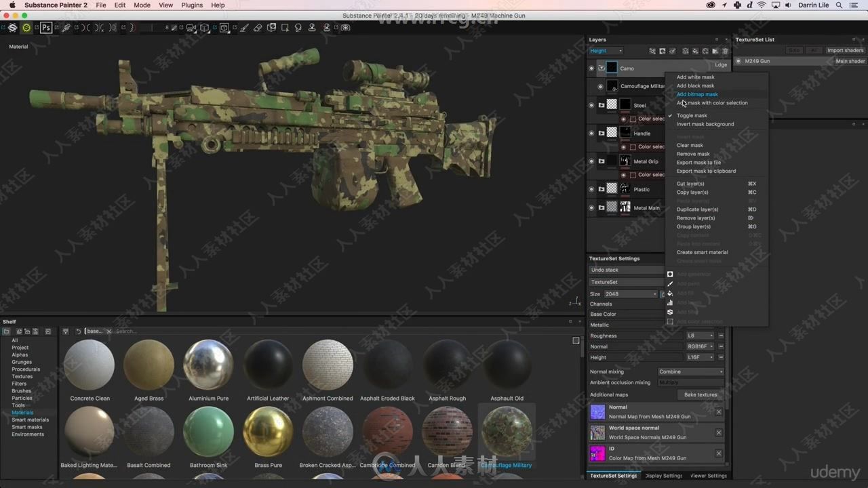Select the clone stamp tool in toolbar

point(312,28)
